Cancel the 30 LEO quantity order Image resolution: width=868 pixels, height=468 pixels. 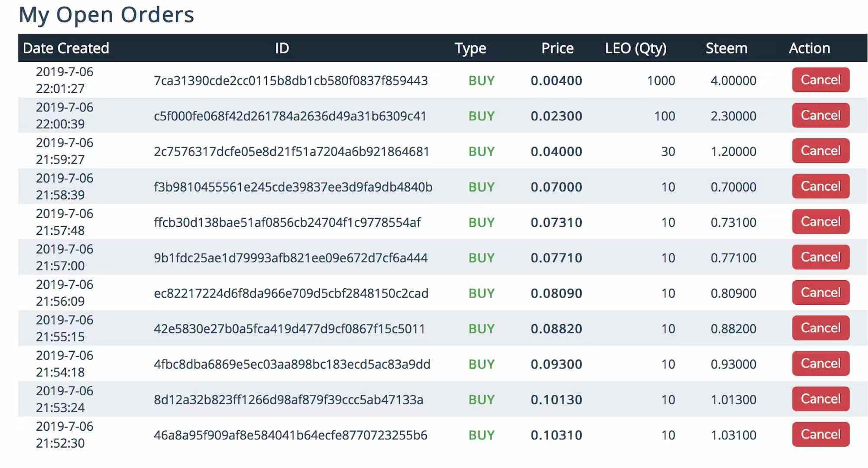pyautogui.click(x=820, y=151)
